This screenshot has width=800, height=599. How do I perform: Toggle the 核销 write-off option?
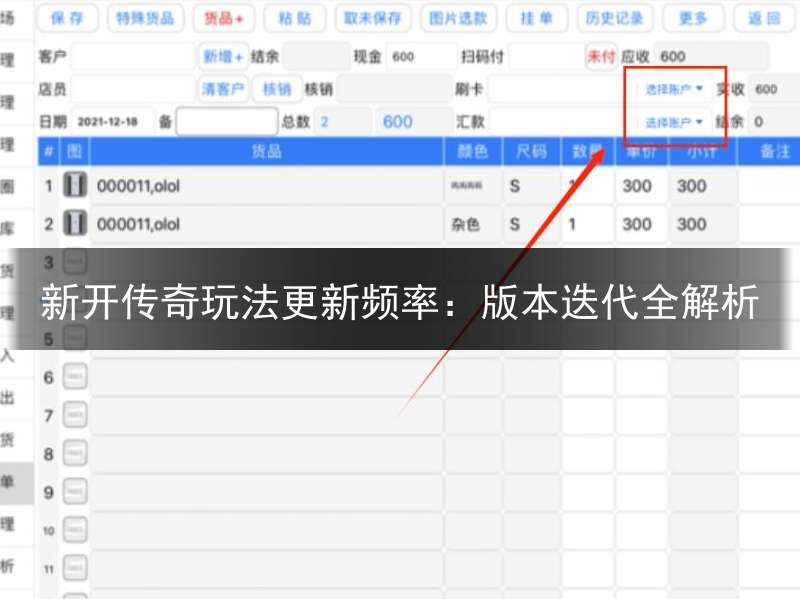pyautogui.click(x=275, y=90)
